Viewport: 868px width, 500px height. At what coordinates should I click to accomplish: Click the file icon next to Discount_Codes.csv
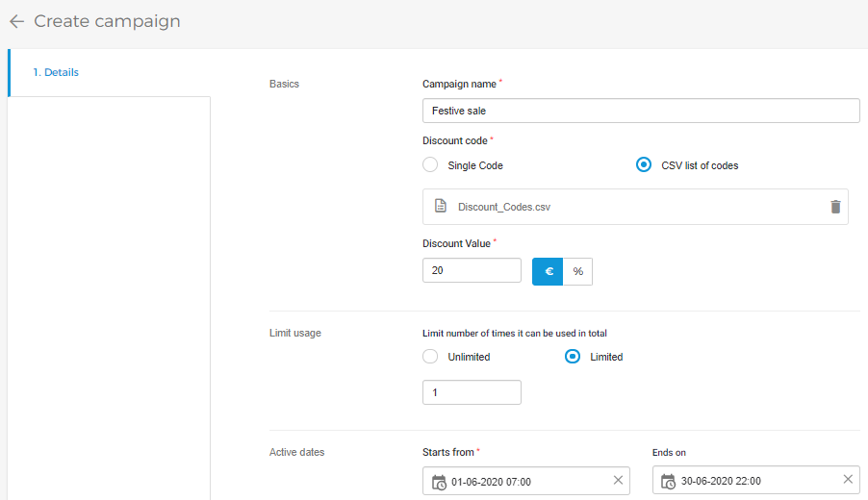click(441, 207)
